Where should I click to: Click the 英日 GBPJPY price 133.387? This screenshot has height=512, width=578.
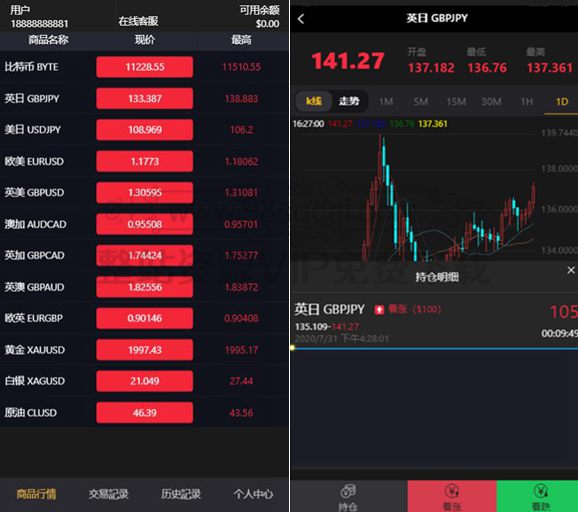tap(144, 98)
